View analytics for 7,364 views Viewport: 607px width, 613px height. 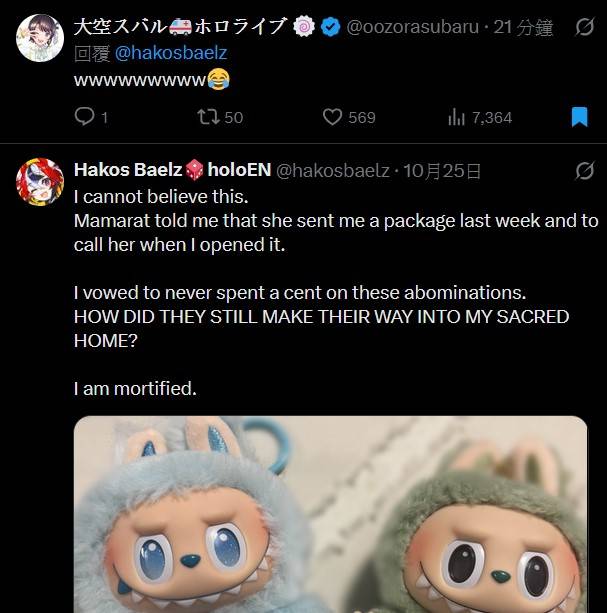click(457, 117)
